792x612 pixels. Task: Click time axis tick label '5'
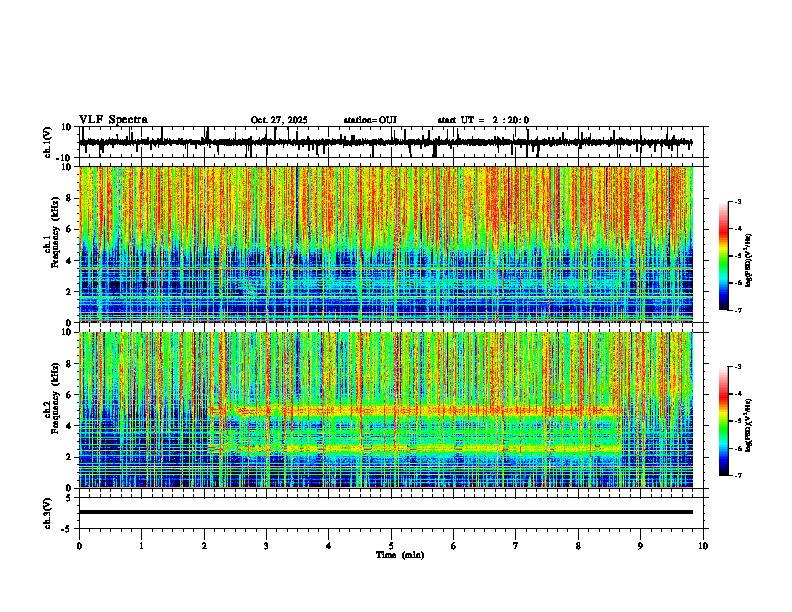point(391,546)
